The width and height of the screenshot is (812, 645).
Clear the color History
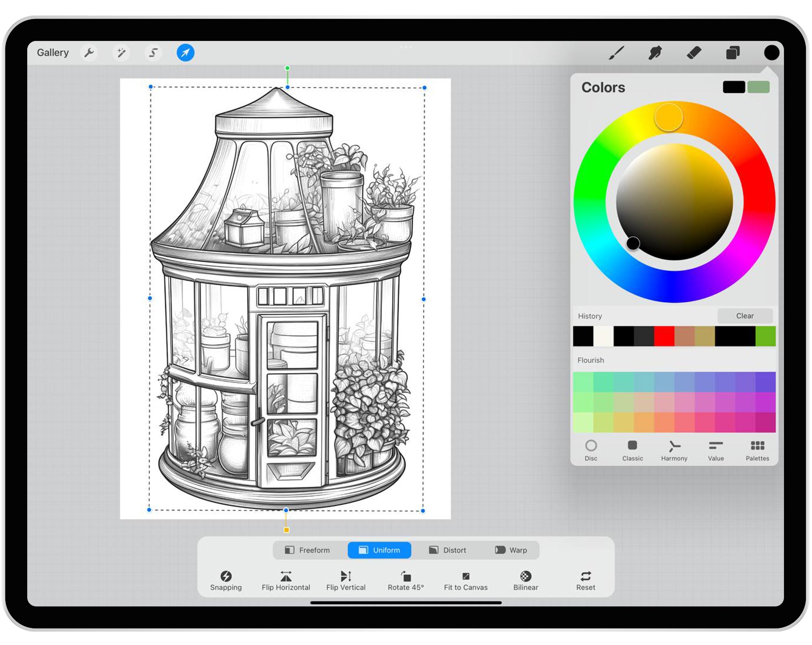click(x=745, y=316)
